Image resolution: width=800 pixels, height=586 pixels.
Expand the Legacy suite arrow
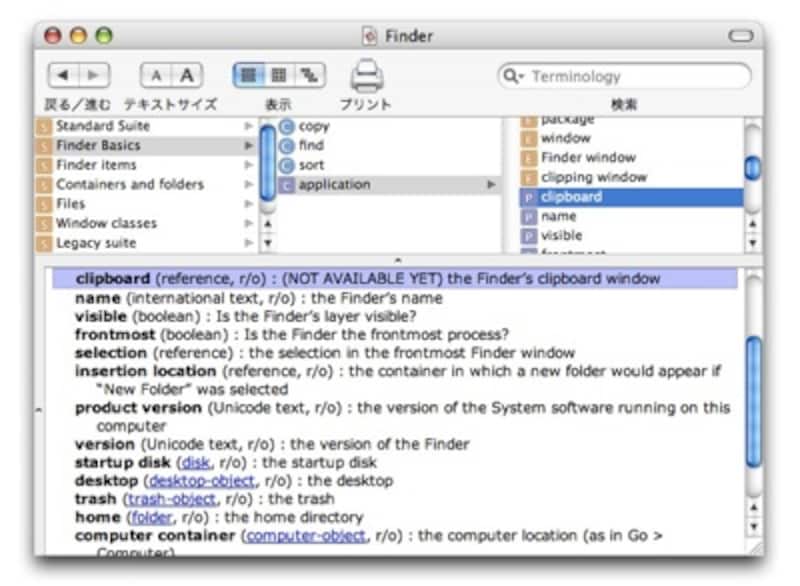[248, 243]
